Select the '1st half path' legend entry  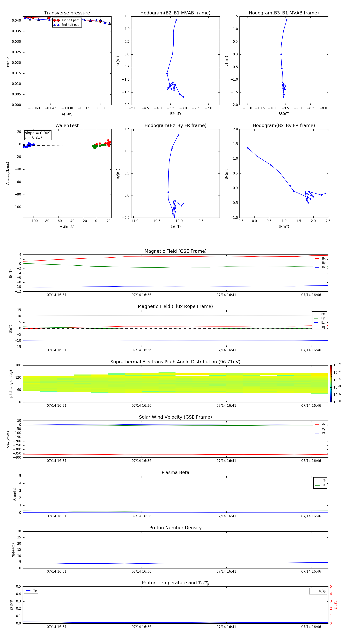[x=66, y=20]
